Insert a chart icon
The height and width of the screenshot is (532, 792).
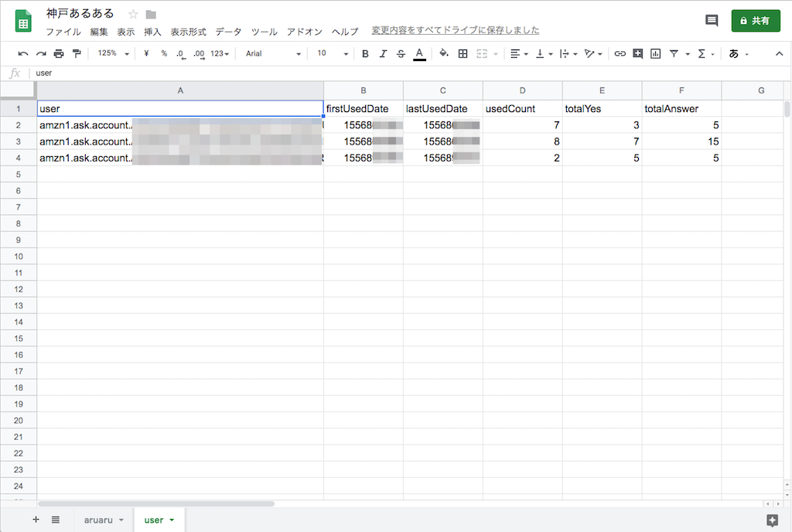656,53
